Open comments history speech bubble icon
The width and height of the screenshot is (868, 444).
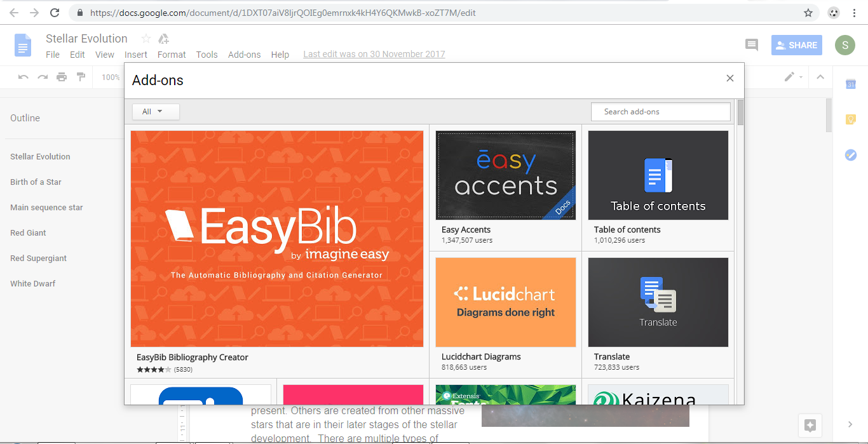pyautogui.click(x=752, y=45)
